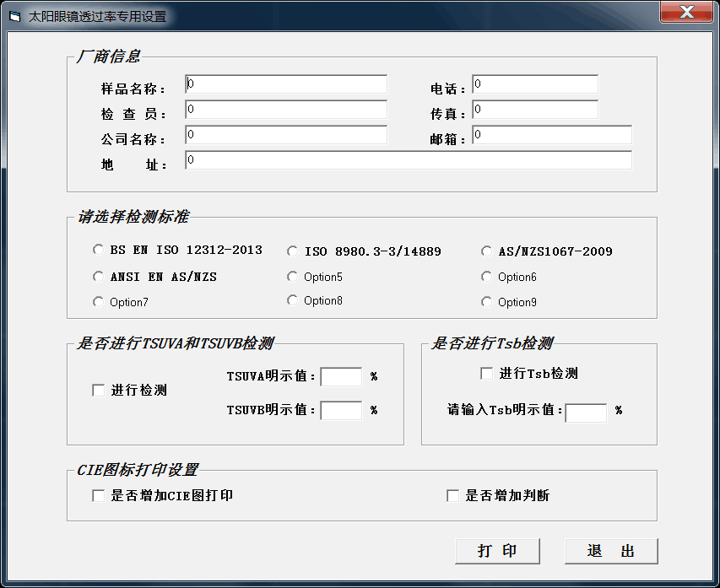
Task: Toggle 是否增加CIE图打印 checkbox
Action: [x=99, y=496]
